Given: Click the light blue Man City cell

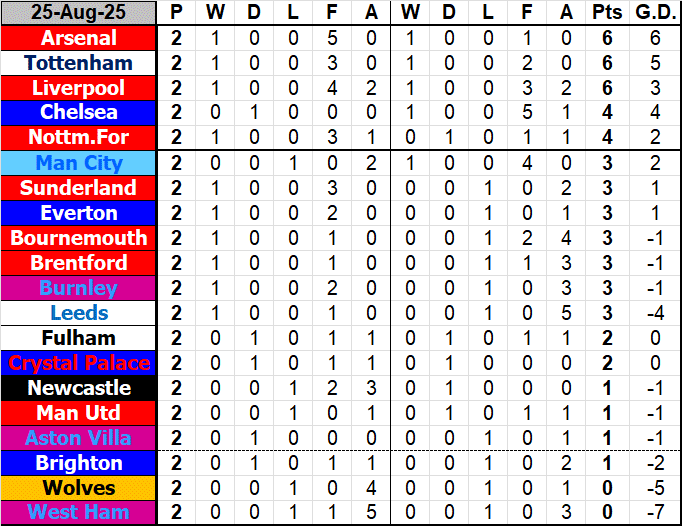Looking at the screenshot, I should [78, 163].
